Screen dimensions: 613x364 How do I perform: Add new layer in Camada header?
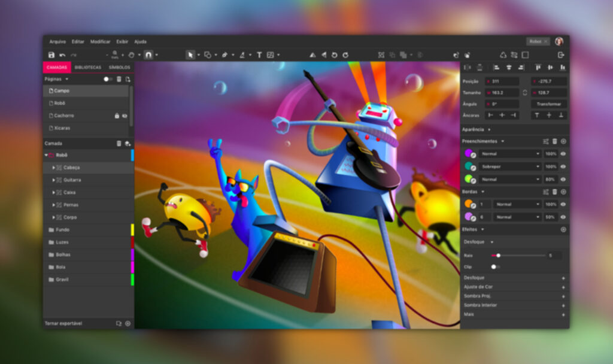pos(128,144)
